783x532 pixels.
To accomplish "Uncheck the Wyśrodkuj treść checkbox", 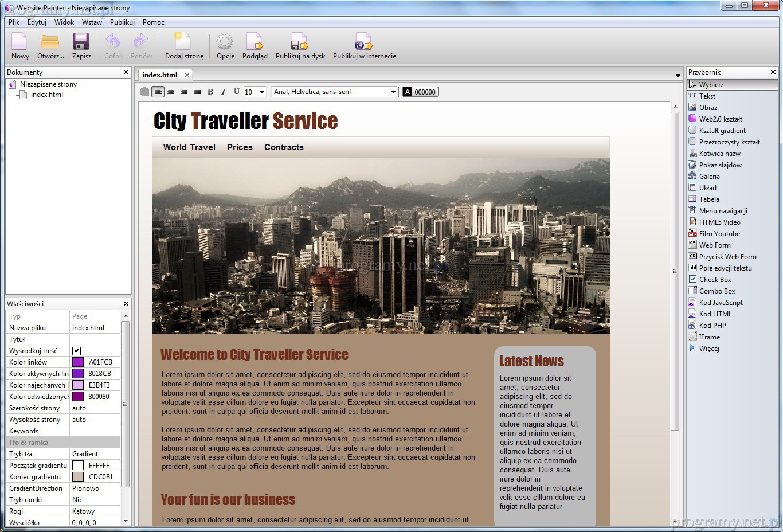I will 76,351.
